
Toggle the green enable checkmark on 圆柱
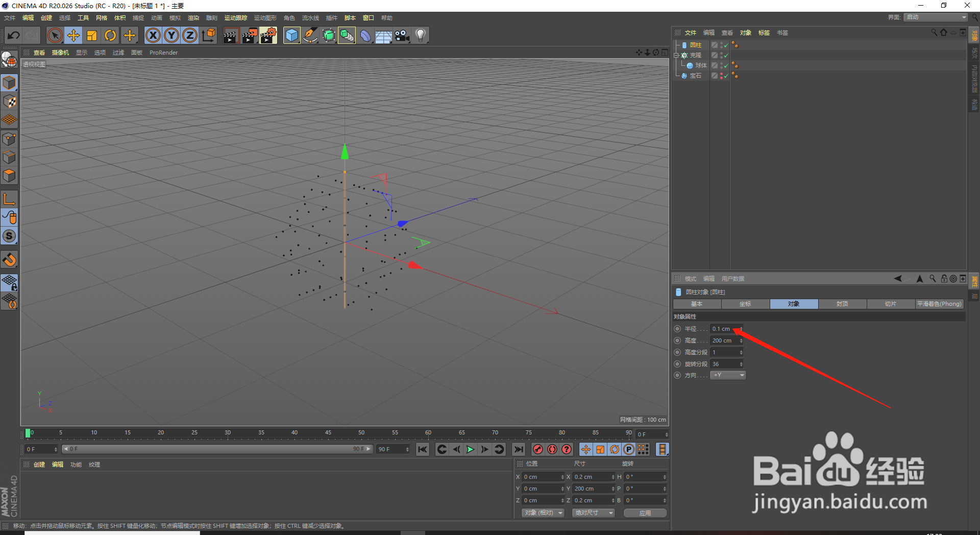(x=726, y=45)
